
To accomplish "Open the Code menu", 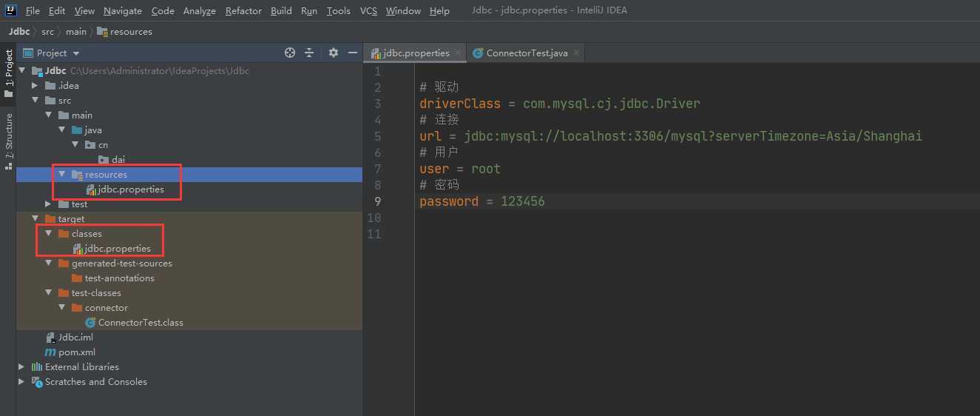I will (x=163, y=11).
